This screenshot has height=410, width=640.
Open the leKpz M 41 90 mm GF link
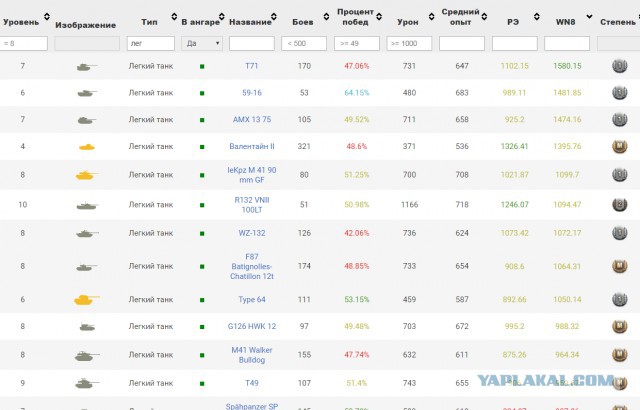click(x=251, y=175)
